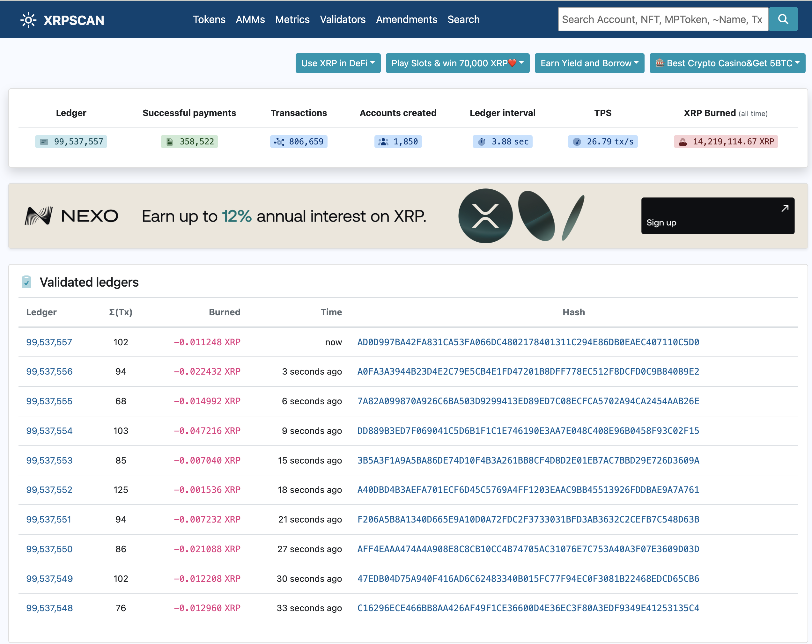Go to the Validators page

pyautogui.click(x=342, y=19)
